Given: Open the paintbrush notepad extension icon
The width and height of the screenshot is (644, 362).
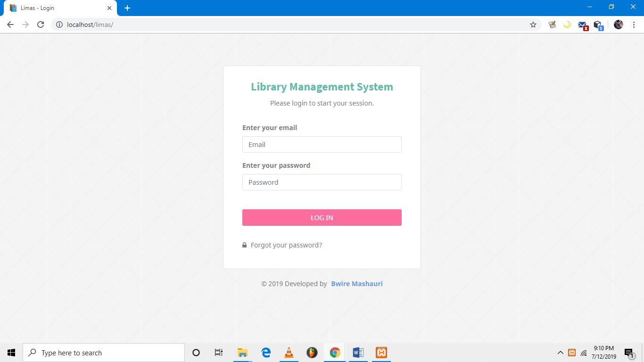Looking at the screenshot, I should click(552, 25).
